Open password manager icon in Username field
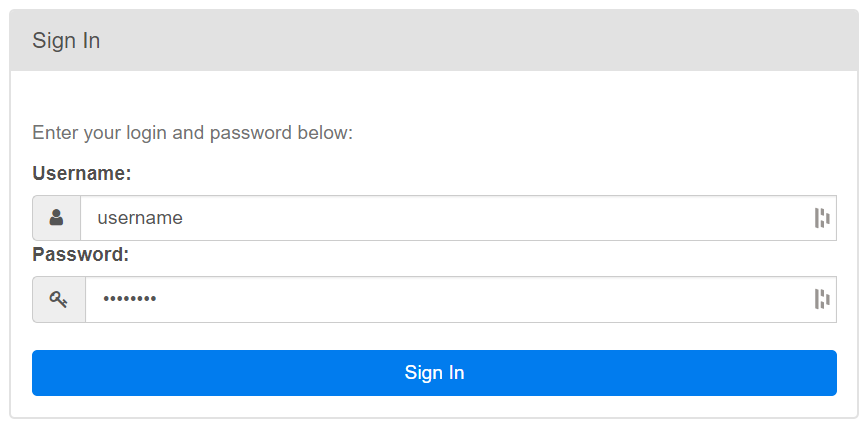 822,218
